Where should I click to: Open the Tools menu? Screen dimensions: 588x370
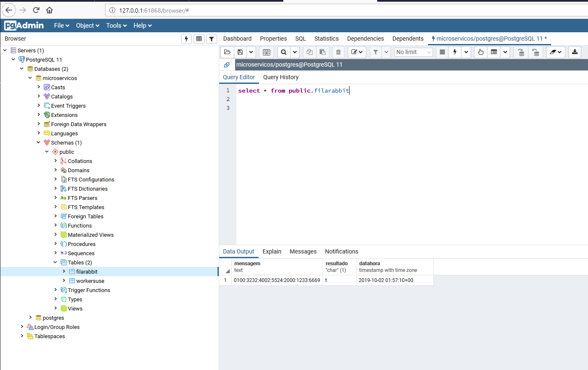click(117, 26)
